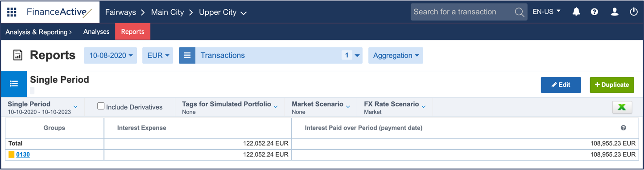Export report with Excel icon

point(622,107)
